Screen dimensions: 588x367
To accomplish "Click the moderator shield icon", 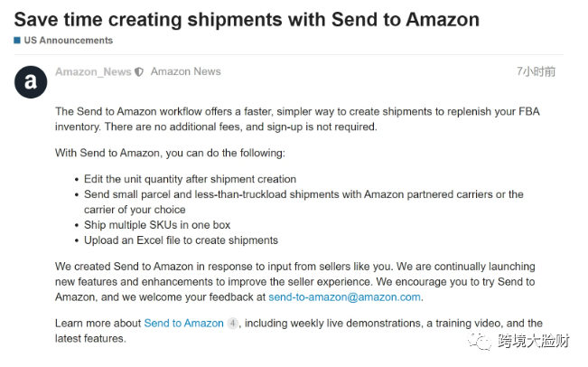I will point(139,71).
